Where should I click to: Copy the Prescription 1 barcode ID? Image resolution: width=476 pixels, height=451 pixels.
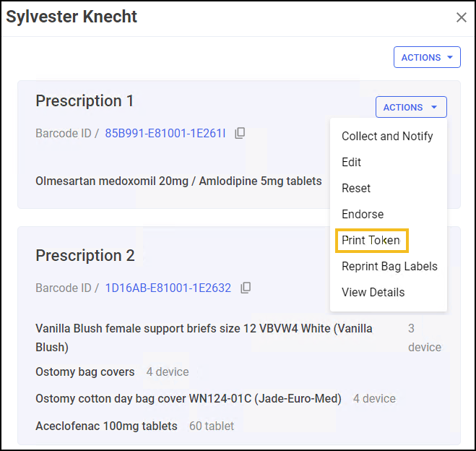241,133
